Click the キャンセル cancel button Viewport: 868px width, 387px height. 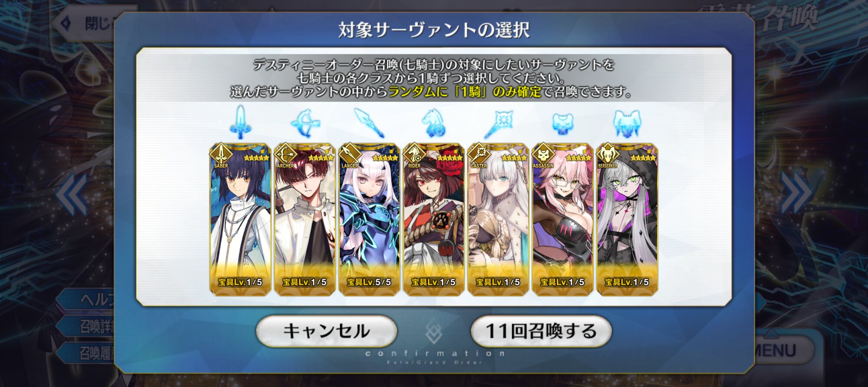pos(326,331)
